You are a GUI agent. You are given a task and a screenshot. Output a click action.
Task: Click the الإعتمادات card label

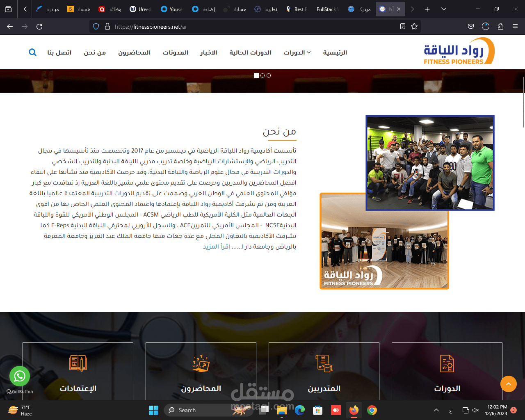point(78,388)
